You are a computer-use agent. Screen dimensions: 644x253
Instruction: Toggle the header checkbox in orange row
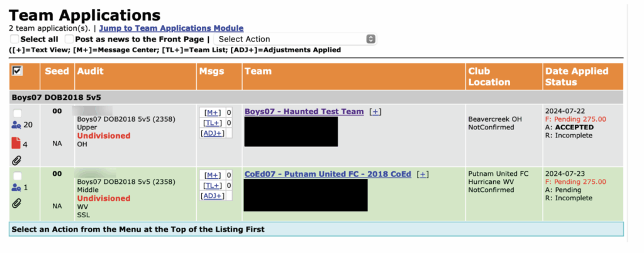17,71
